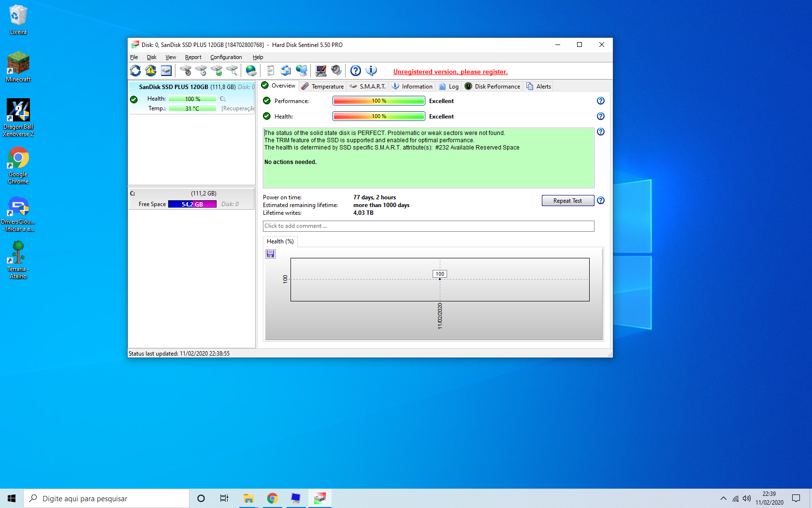Open the Terraria desktop shortcut

pyautogui.click(x=18, y=260)
